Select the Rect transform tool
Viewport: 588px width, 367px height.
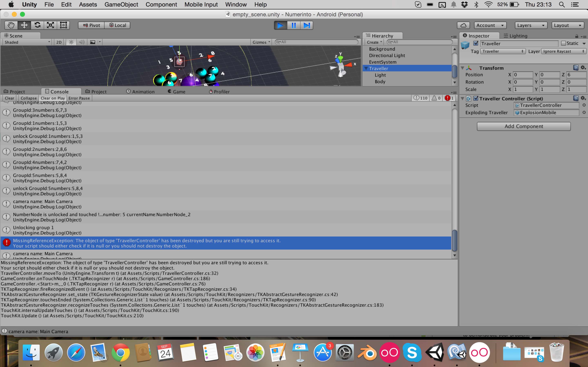pos(63,25)
